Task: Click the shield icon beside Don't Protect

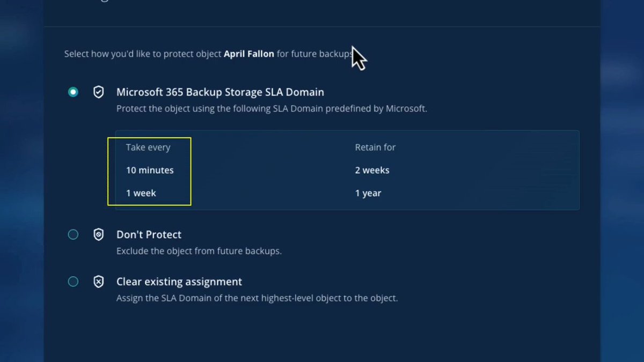Action: [99, 234]
